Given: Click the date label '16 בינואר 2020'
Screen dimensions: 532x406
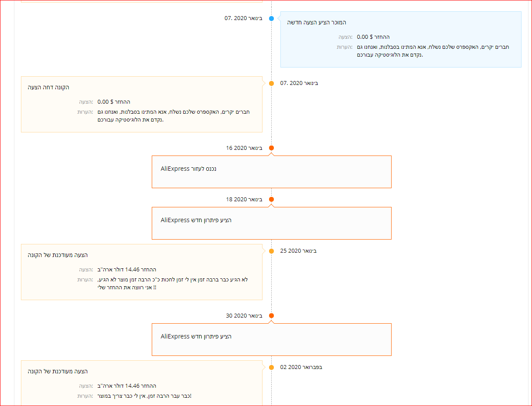Looking at the screenshot, I should pos(244,148).
